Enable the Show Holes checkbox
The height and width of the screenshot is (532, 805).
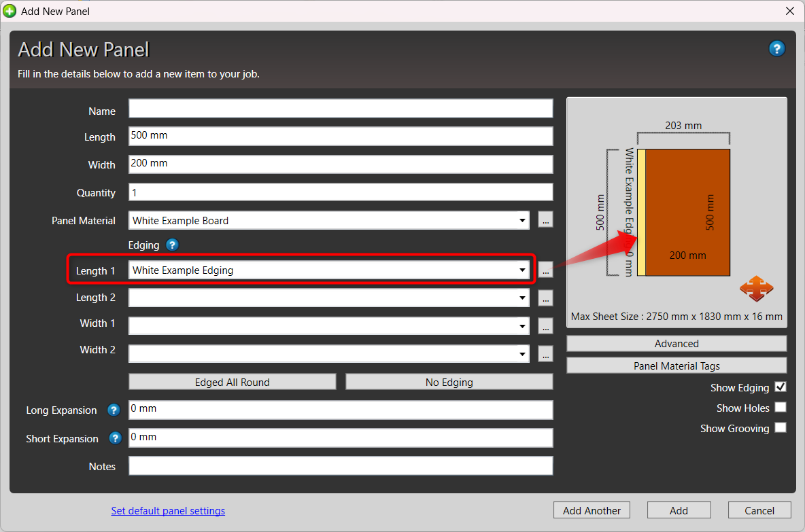point(781,408)
